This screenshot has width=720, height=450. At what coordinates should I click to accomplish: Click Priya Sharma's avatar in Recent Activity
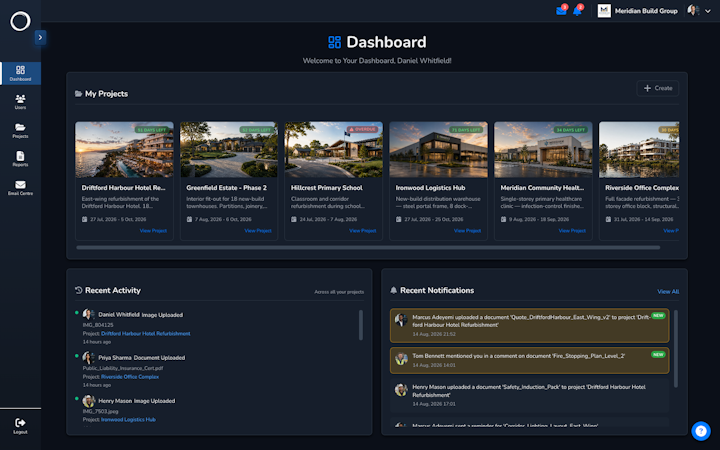(88, 357)
